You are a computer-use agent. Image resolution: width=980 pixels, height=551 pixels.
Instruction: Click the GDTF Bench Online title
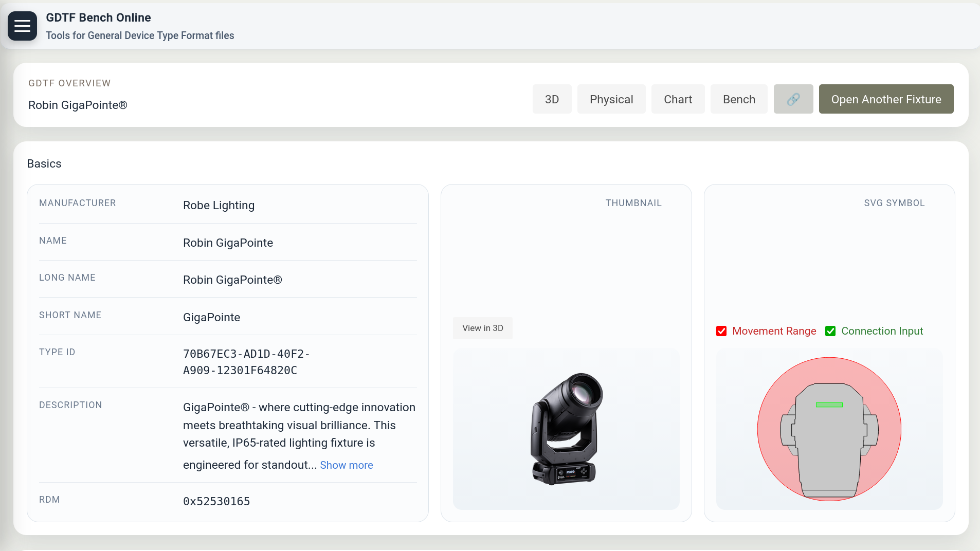click(x=98, y=17)
